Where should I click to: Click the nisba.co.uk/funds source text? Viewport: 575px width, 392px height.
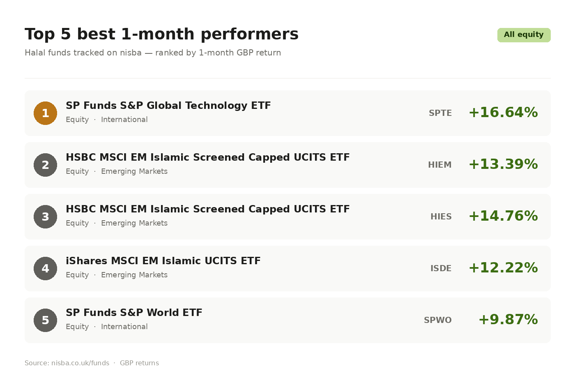point(80,363)
